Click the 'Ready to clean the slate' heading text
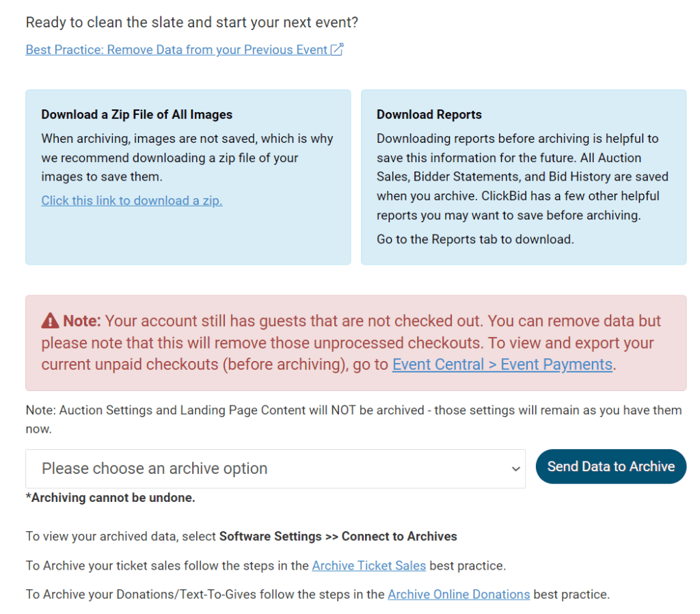This screenshot has height=614, width=700. tap(191, 22)
